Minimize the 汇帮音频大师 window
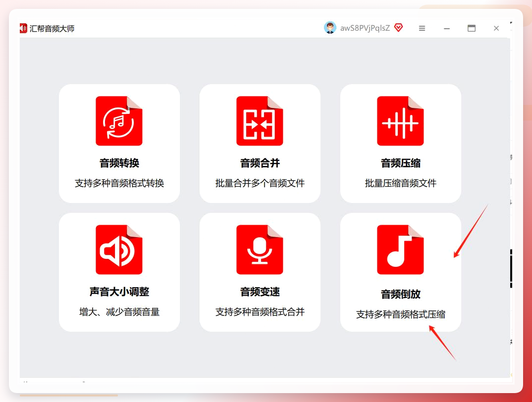532x402 pixels. (x=447, y=29)
